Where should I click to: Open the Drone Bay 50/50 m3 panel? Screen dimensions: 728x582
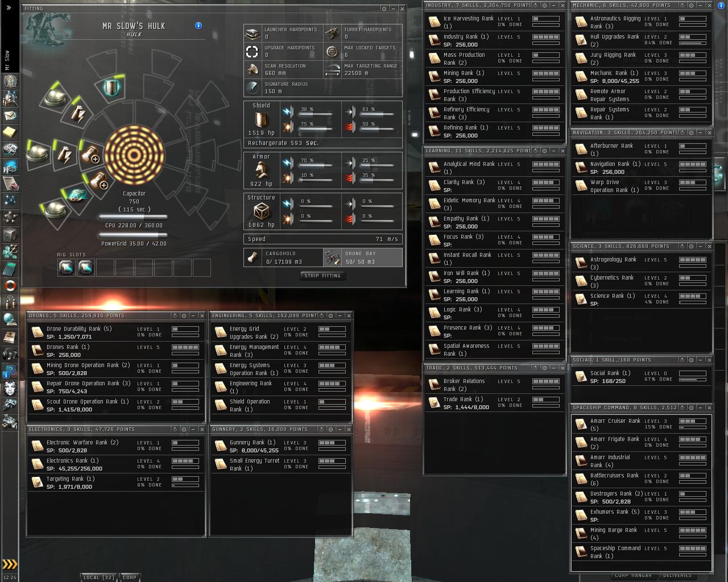[x=363, y=257]
